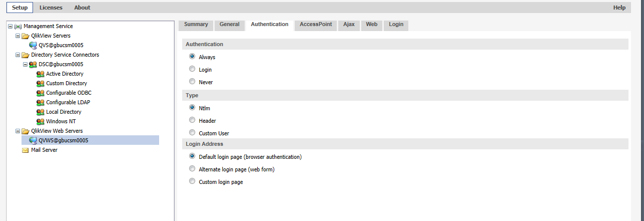Click the Windows NT users icon

click(x=41, y=121)
